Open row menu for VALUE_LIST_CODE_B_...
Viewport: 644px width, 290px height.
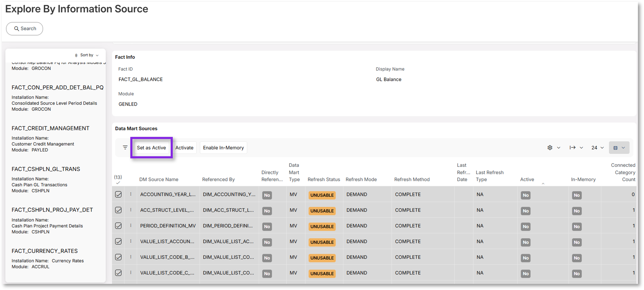pos(131,257)
